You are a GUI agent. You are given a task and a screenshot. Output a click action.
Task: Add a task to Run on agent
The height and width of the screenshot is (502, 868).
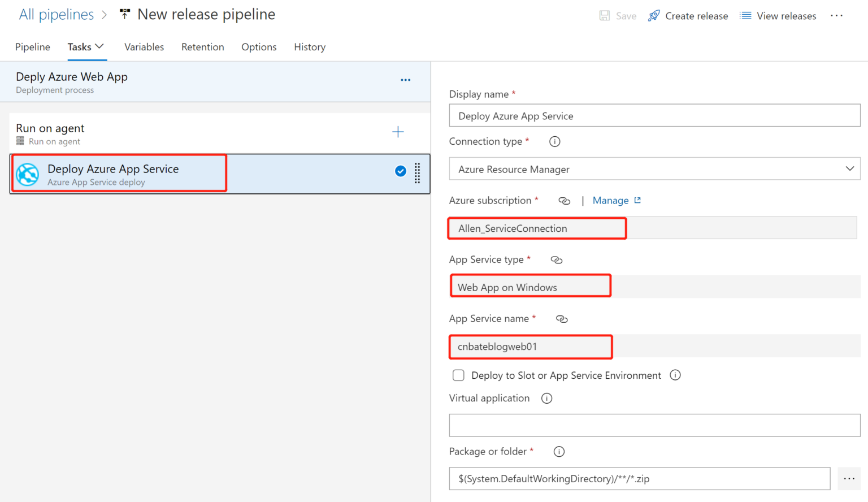coord(398,132)
